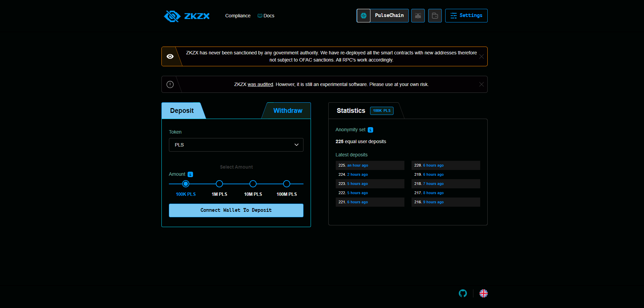Open the Docs book icon link
Image resolution: width=644 pixels, height=308 pixels.
pyautogui.click(x=260, y=16)
